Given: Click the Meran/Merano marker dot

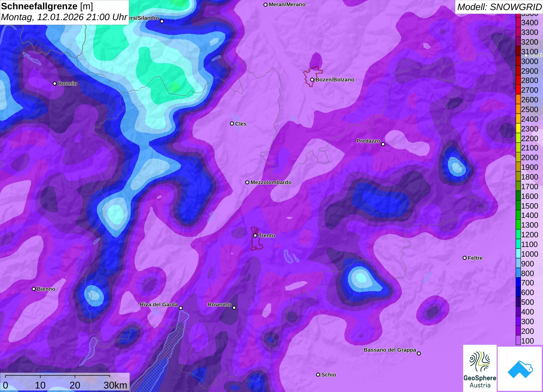Looking at the screenshot, I should (265, 5).
